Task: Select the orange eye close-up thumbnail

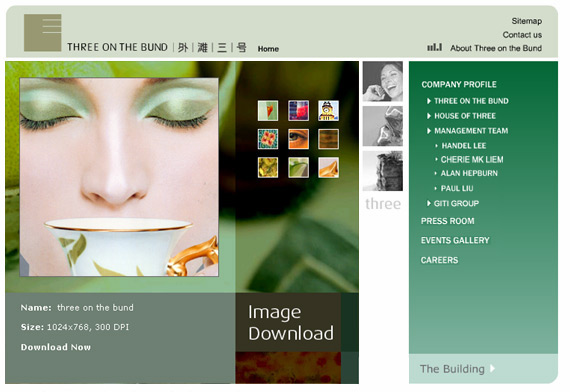Action: click(x=298, y=139)
